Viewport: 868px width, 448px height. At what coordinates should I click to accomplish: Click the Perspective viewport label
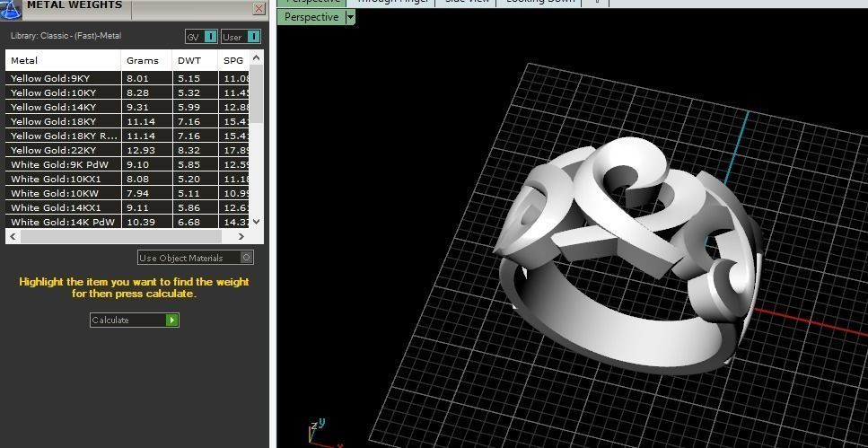311,17
